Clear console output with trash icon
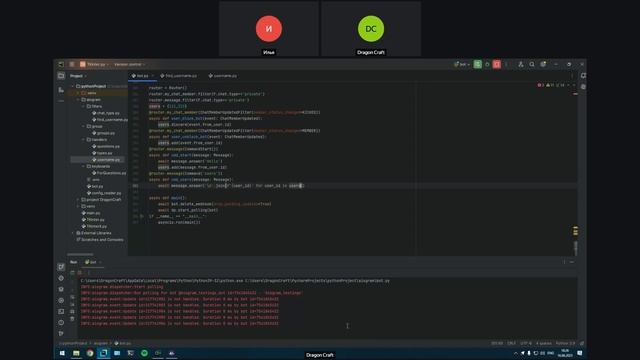640x360 pixels. (x=73, y=319)
